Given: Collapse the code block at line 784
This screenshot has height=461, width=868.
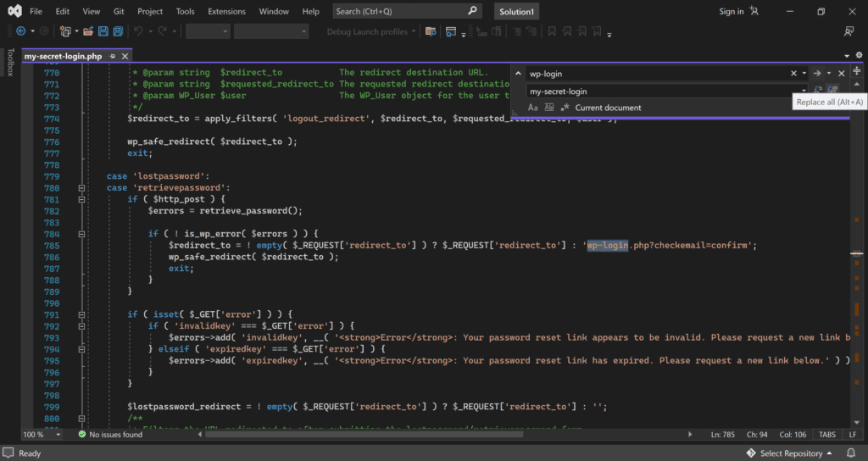Looking at the screenshot, I should click(x=81, y=234).
